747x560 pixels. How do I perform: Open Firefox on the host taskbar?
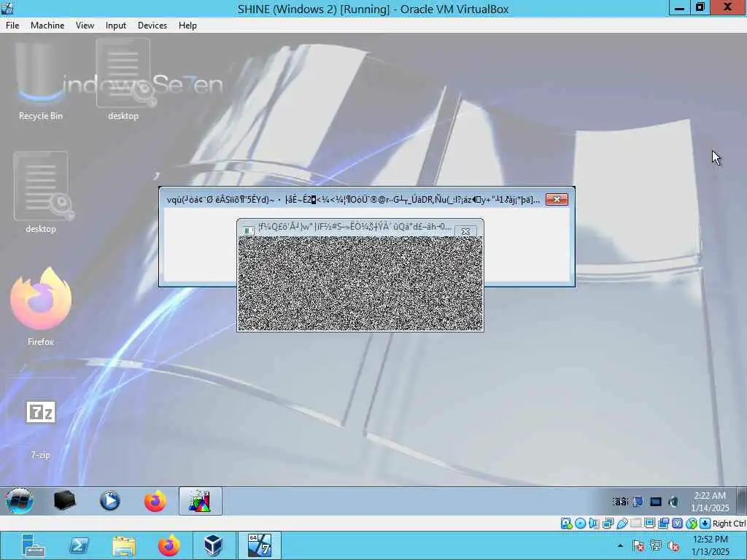[169, 545]
